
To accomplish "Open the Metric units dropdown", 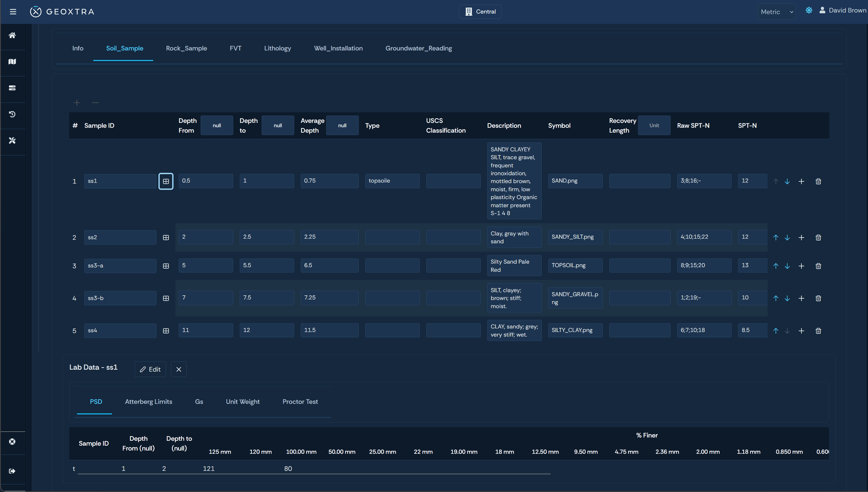I will (776, 11).
